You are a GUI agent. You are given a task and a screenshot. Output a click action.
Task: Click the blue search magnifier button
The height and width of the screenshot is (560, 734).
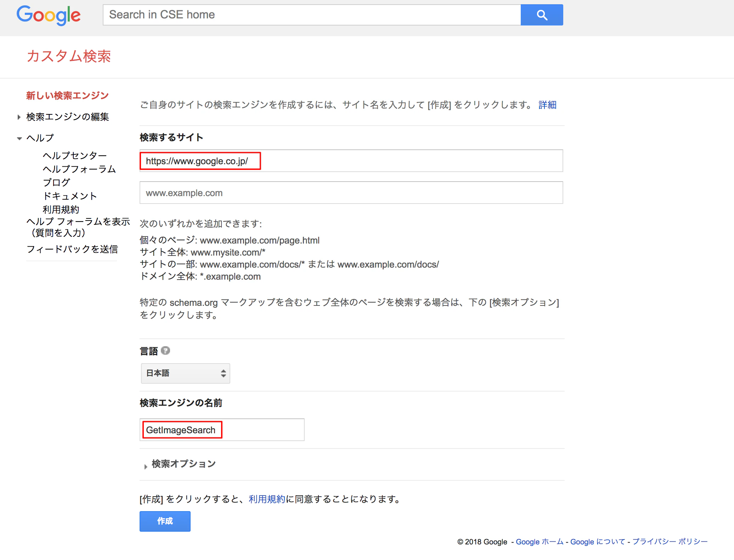tap(542, 15)
